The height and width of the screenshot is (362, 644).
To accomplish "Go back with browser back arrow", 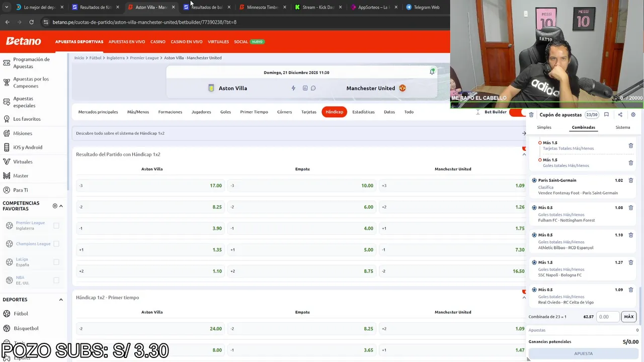I will point(7,22).
